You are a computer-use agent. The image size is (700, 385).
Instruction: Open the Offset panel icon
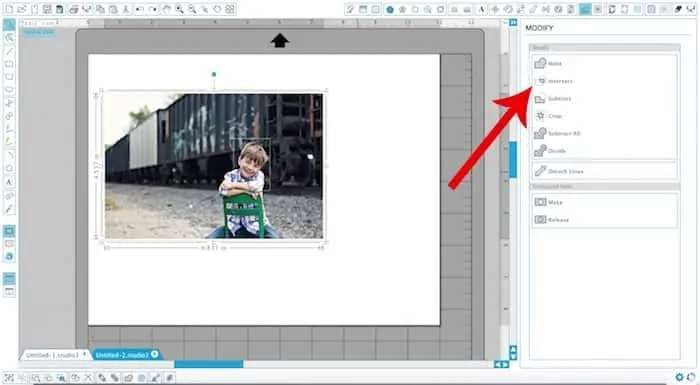click(x=598, y=9)
